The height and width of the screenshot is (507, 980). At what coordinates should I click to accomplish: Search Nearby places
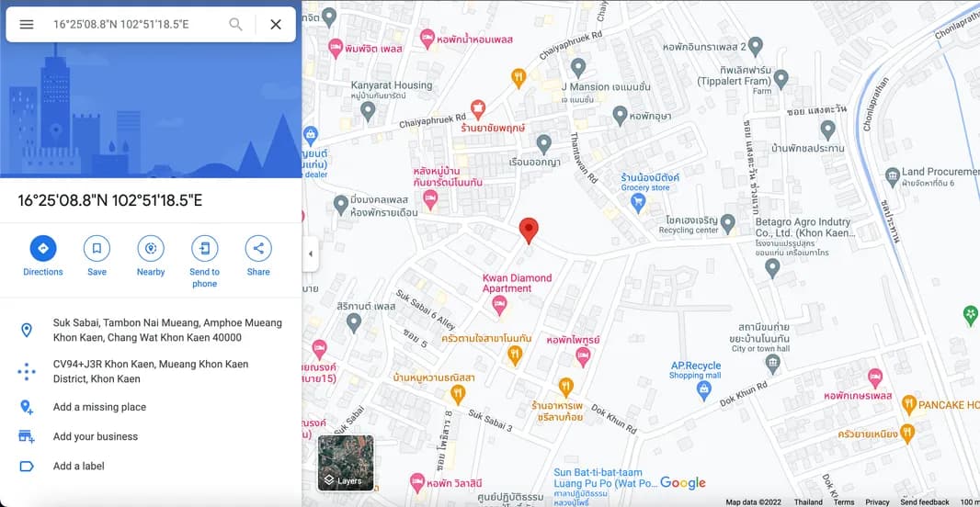[x=151, y=249]
